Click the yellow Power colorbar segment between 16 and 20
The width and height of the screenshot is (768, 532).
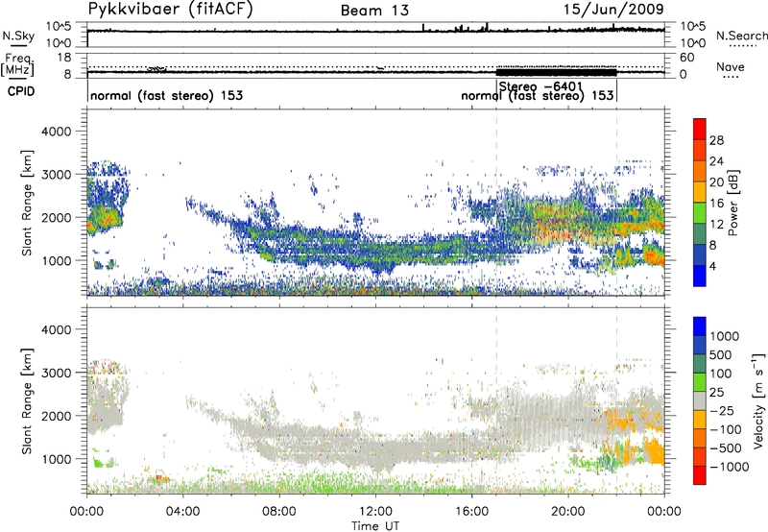(x=700, y=192)
